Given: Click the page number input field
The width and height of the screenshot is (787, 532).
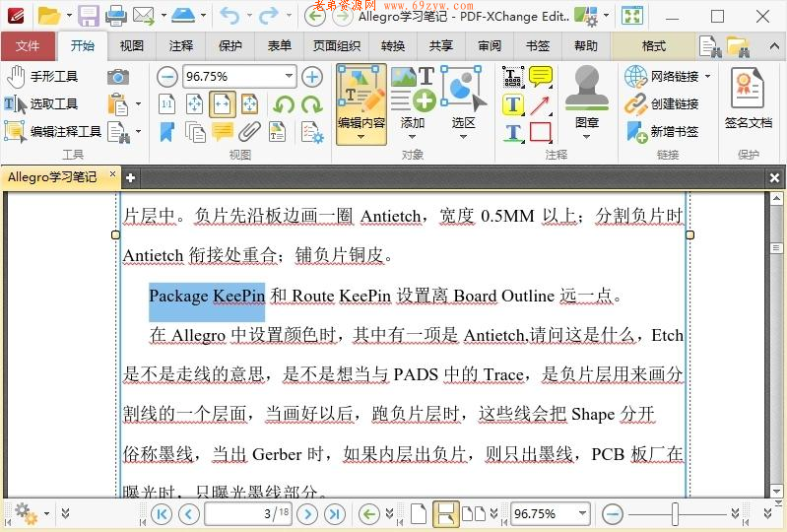Looking at the screenshot, I should (x=248, y=514).
